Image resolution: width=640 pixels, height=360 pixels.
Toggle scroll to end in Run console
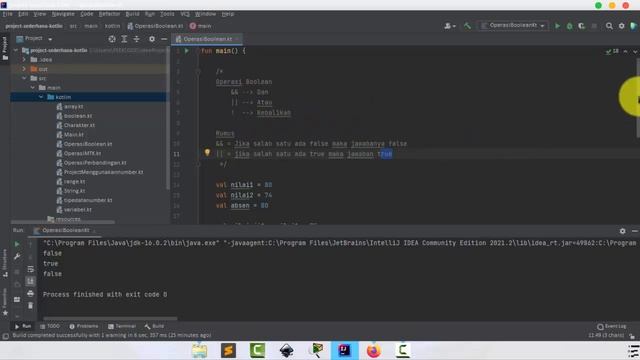(30, 281)
